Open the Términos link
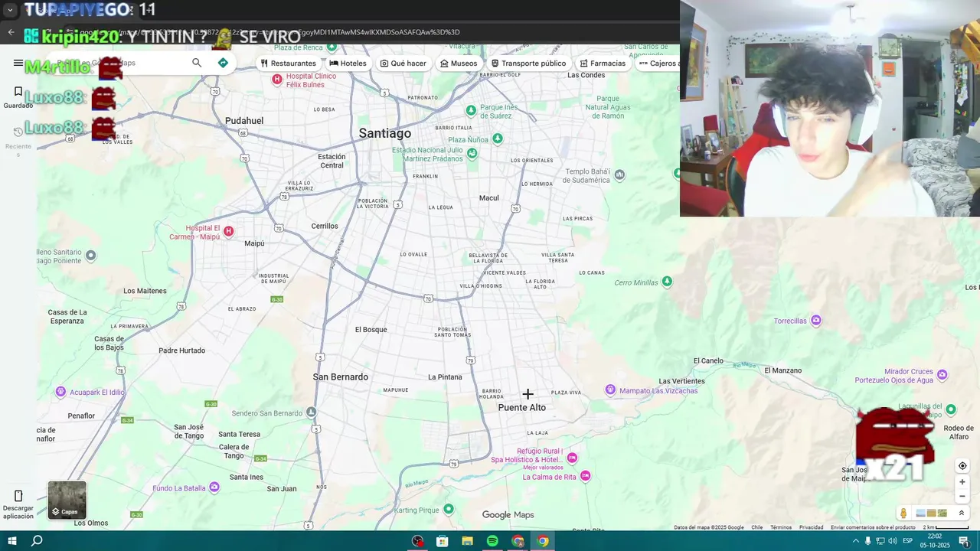 coord(781,527)
